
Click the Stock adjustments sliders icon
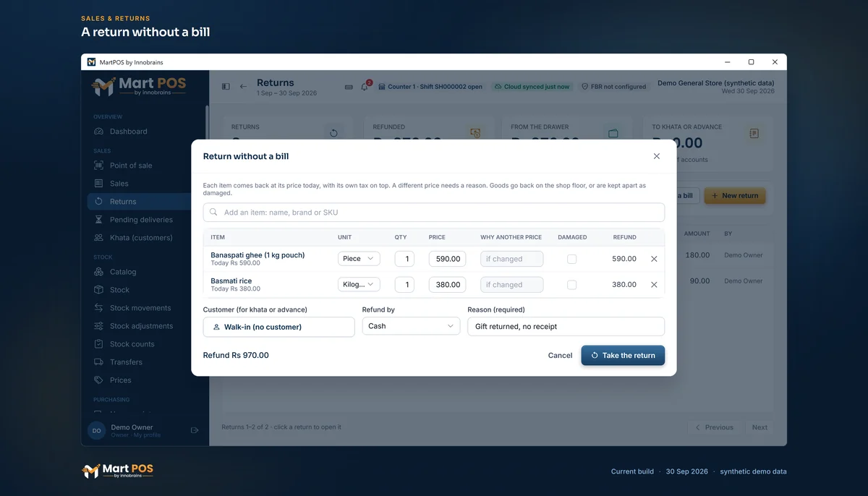click(98, 326)
